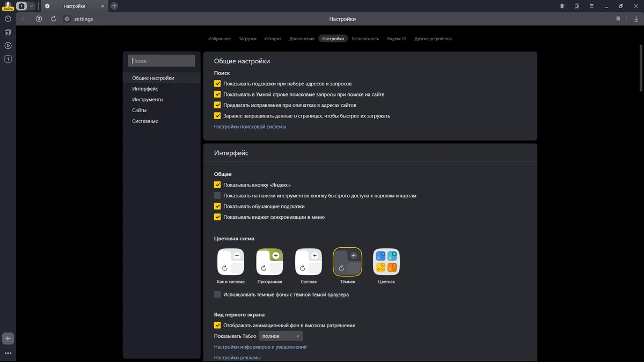The width and height of the screenshot is (644, 362).
Task: Bookmark this page with bookmark icon
Action: pyautogui.click(x=618, y=19)
